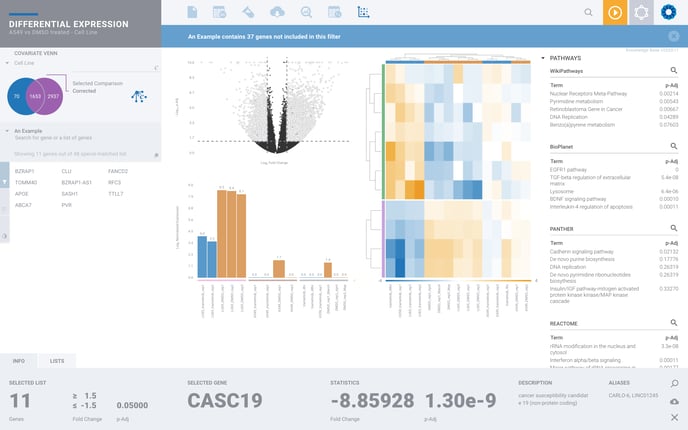This screenshot has width=688, height=430.
Task: Search the BioPlanet section via its magnifier
Action: coord(674,146)
